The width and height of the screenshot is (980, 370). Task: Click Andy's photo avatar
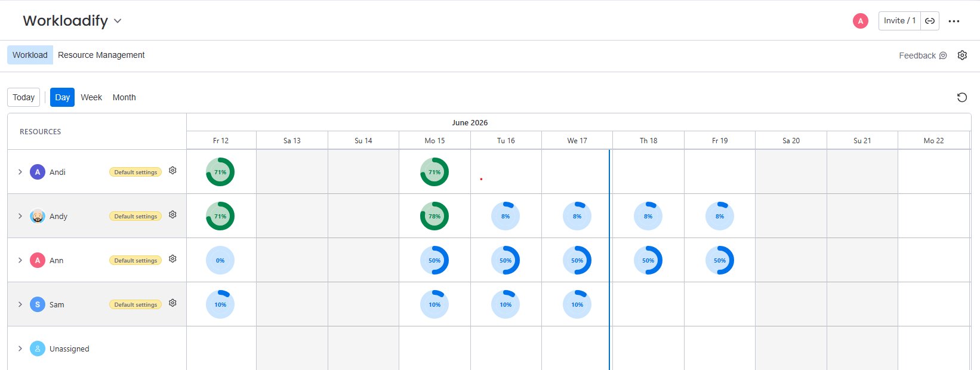click(38, 216)
